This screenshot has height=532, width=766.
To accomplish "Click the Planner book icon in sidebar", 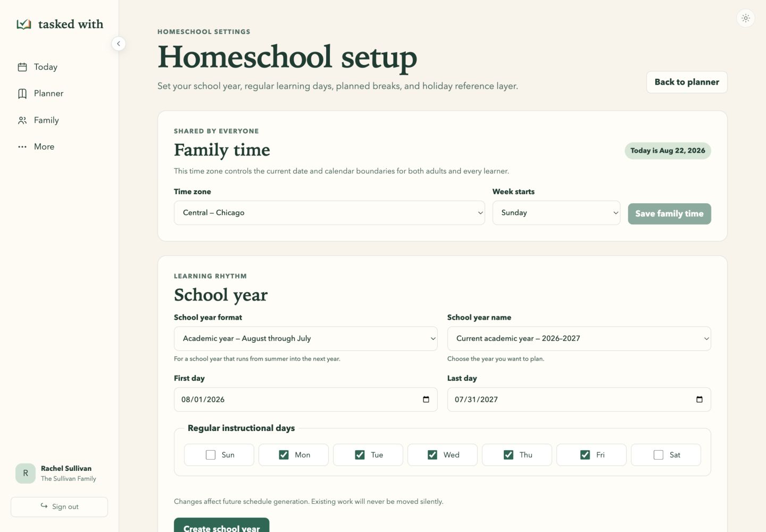I will point(22,94).
